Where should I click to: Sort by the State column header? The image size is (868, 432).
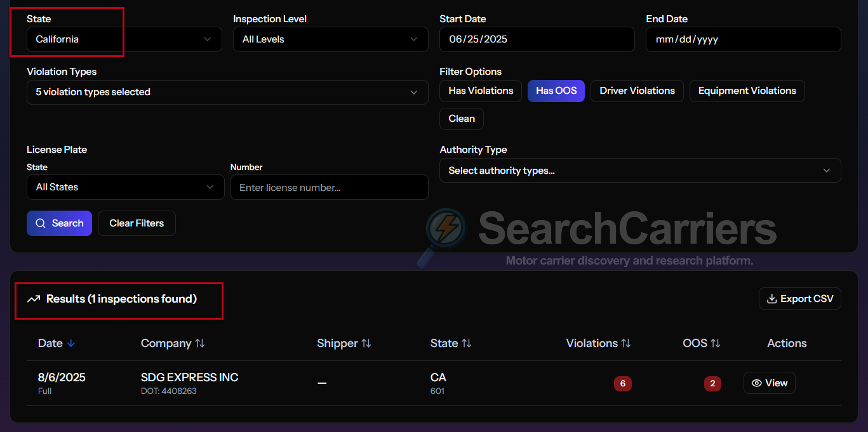(x=451, y=343)
